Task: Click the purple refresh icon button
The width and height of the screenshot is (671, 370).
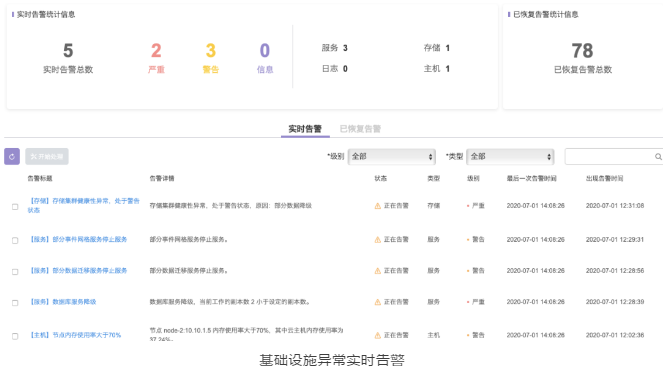Action: pos(12,157)
